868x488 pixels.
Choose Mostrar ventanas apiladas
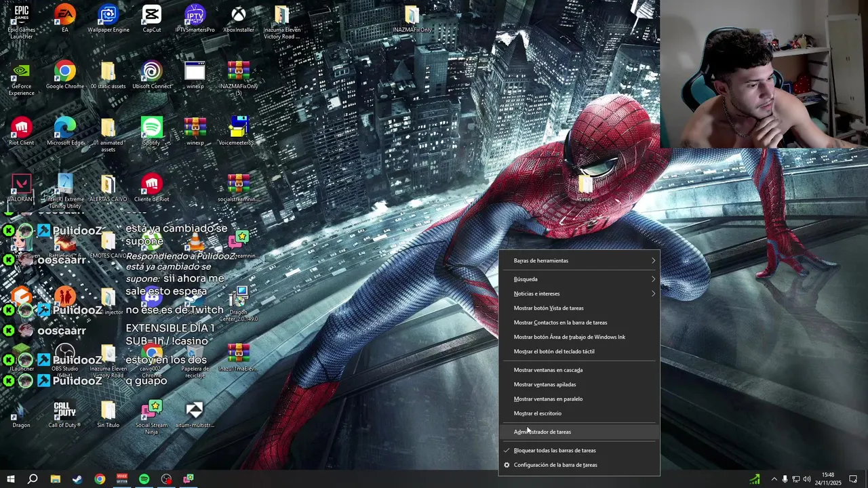click(x=579, y=384)
